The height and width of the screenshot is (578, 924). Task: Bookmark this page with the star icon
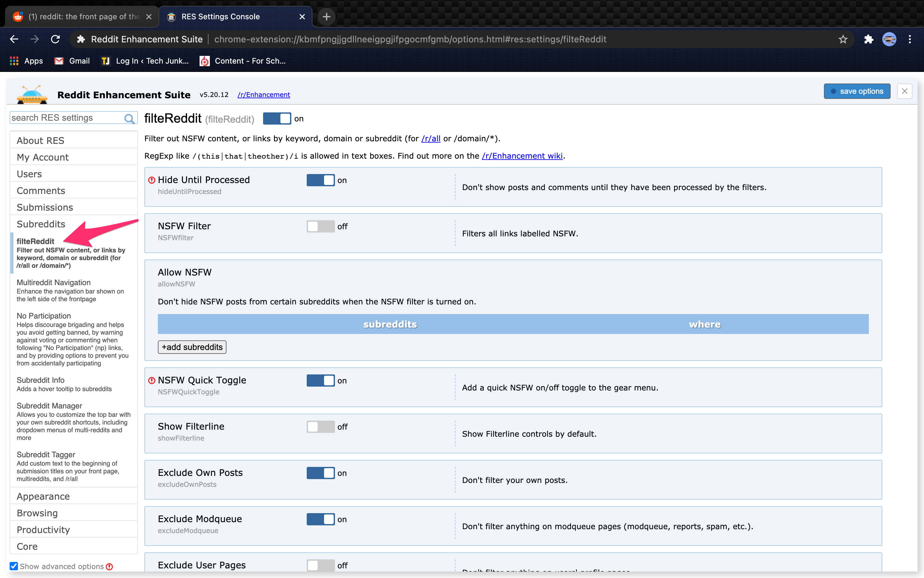point(843,39)
